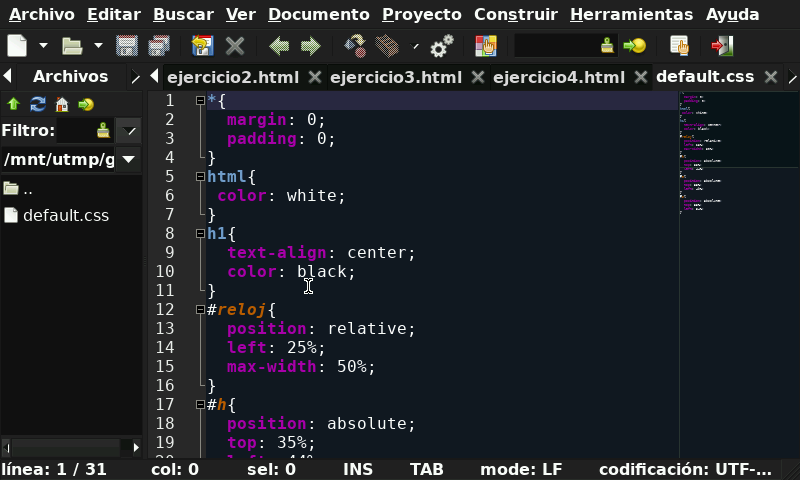Expand the recent files dropdown beside Open

click(98, 46)
